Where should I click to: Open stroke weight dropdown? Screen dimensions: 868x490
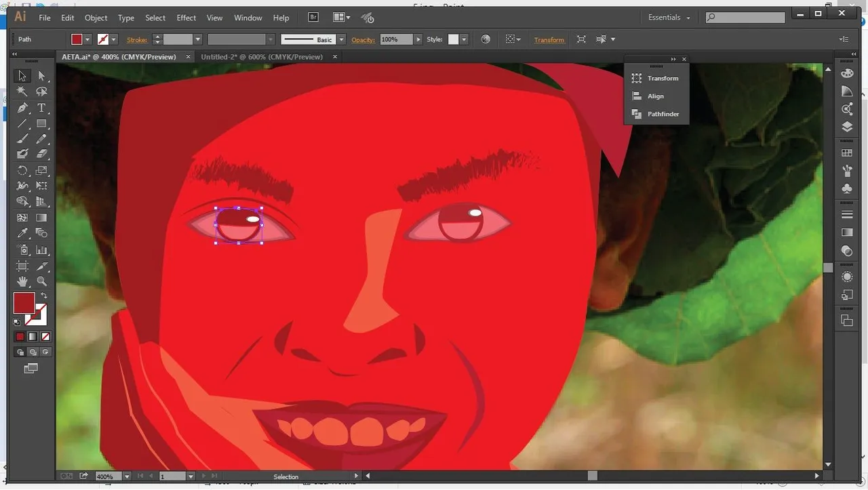point(198,39)
